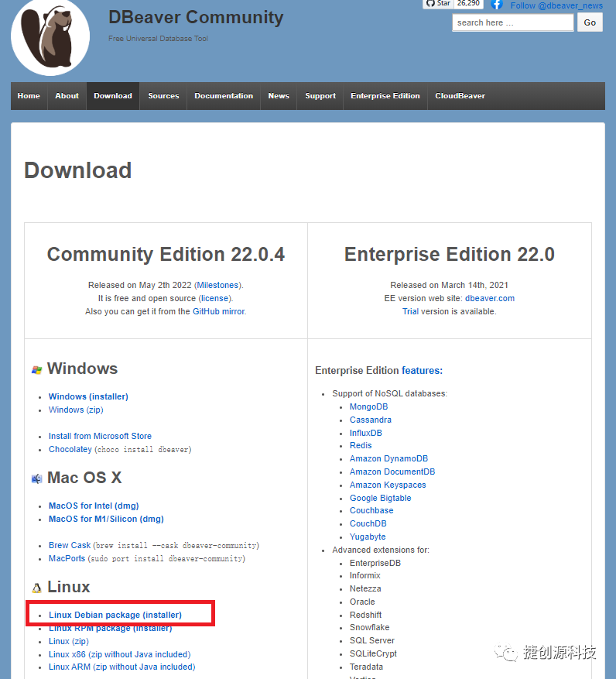Click the Mac OS X Finder icon
Image resolution: width=616 pixels, height=679 pixels.
37,478
